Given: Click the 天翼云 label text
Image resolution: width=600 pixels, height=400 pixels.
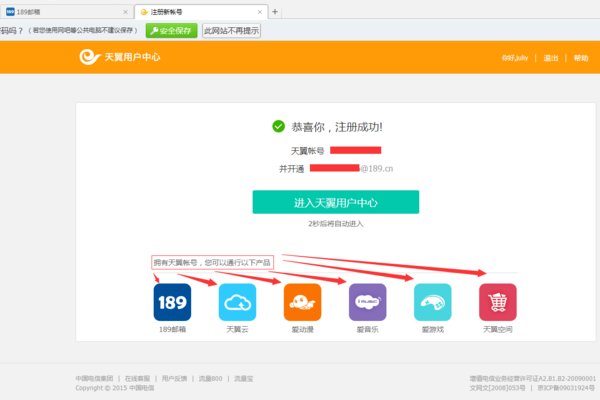Looking at the screenshot, I should pos(237,329).
